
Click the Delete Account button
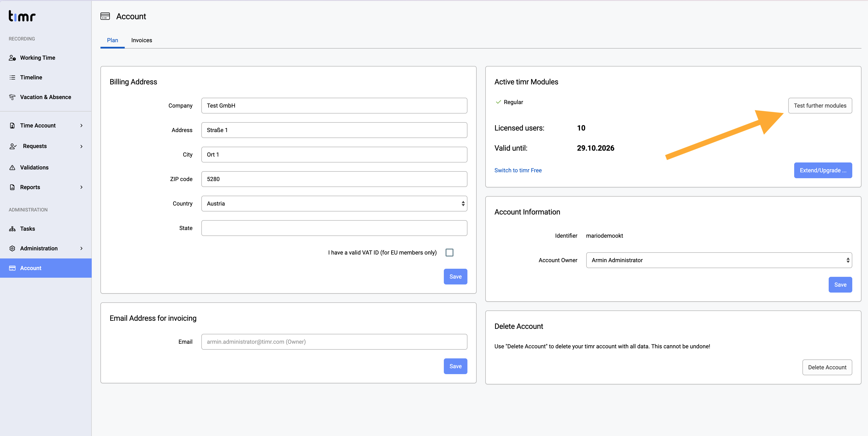(827, 367)
